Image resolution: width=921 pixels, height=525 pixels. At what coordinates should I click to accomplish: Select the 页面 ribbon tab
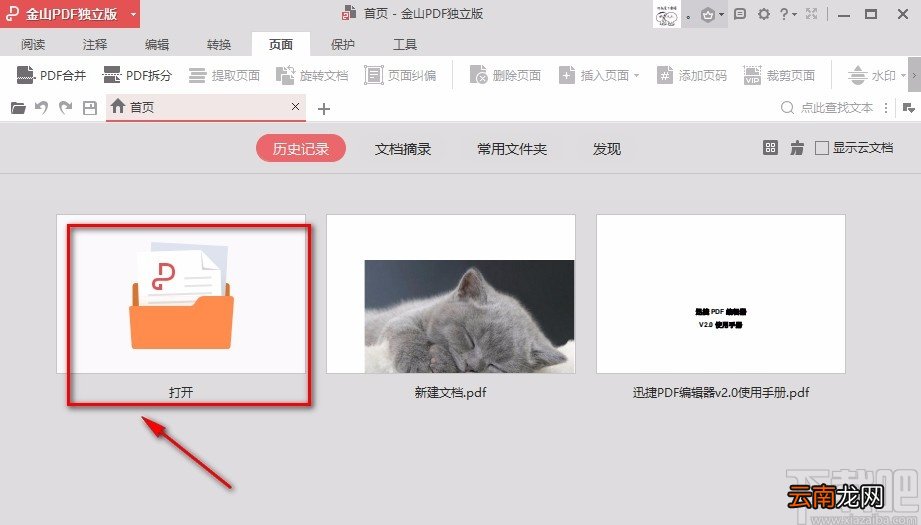[281, 44]
